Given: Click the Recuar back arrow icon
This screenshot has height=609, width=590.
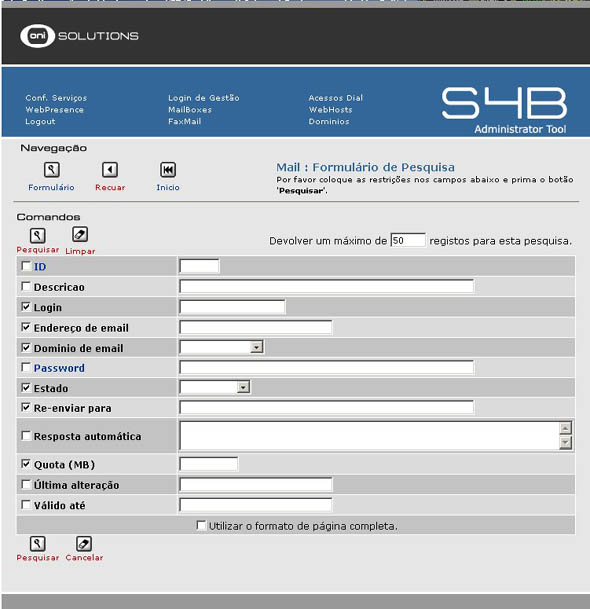Looking at the screenshot, I should click(110, 170).
